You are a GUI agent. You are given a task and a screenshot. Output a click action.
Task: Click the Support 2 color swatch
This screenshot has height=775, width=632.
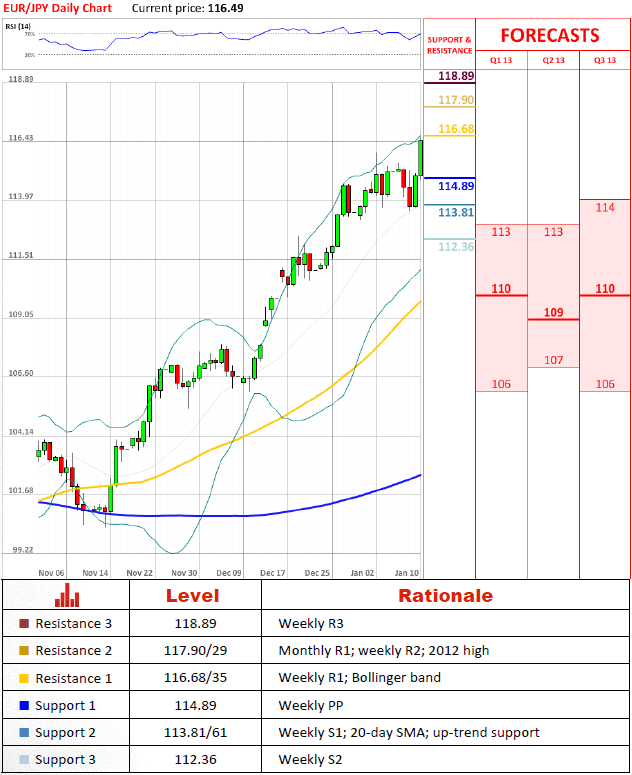(x=24, y=732)
